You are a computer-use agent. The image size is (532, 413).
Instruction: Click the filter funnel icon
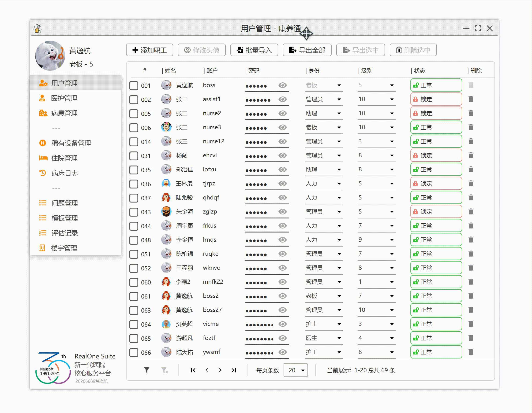146,370
